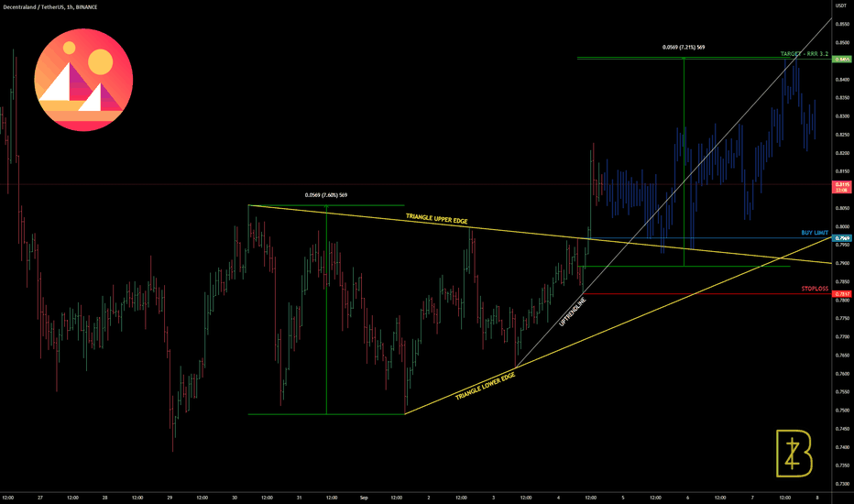The image size is (854, 504).
Task: Click date label 28 on time axis
Action: tap(105, 498)
